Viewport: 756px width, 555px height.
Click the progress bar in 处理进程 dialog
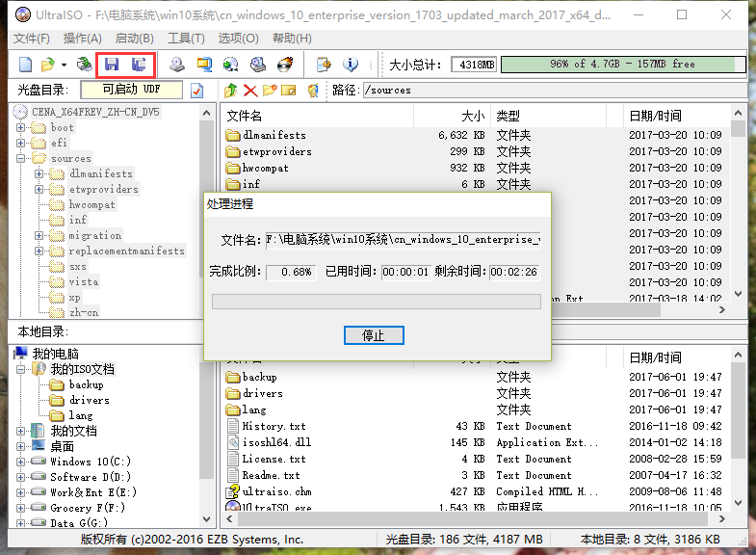pyautogui.click(x=376, y=302)
